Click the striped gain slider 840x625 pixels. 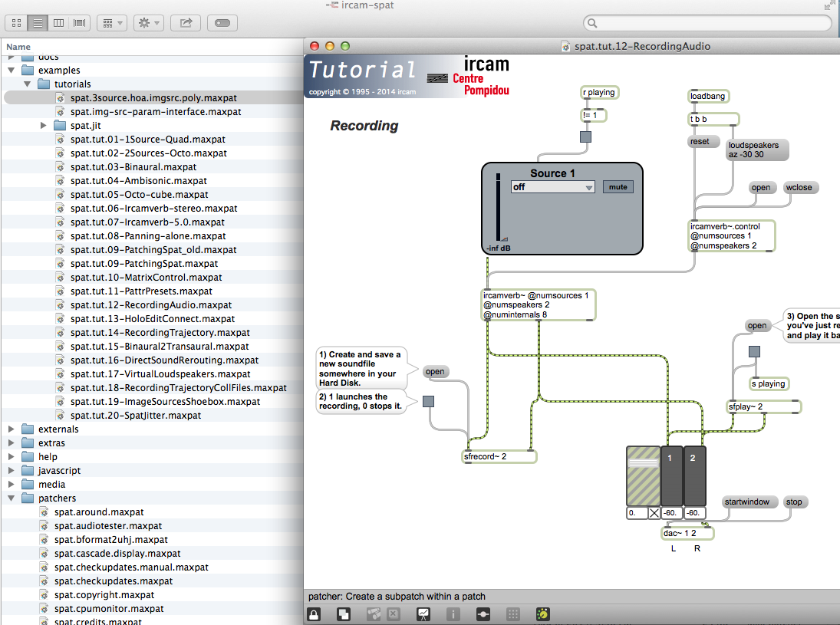coord(643,476)
